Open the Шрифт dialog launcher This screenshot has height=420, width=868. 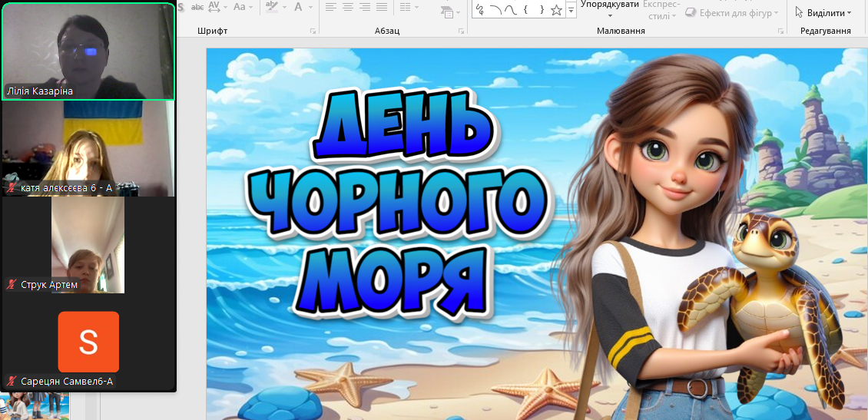[313, 31]
